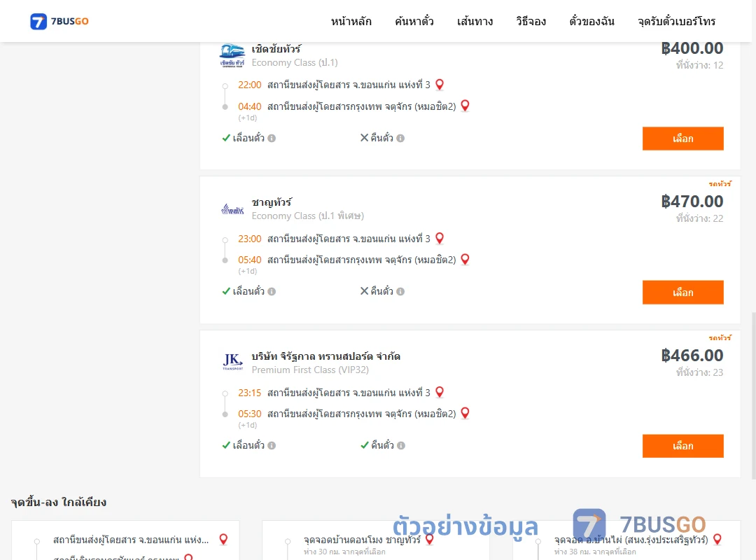
Task: Open map pin for 05:30 JK Transport arrival
Action: point(465,414)
